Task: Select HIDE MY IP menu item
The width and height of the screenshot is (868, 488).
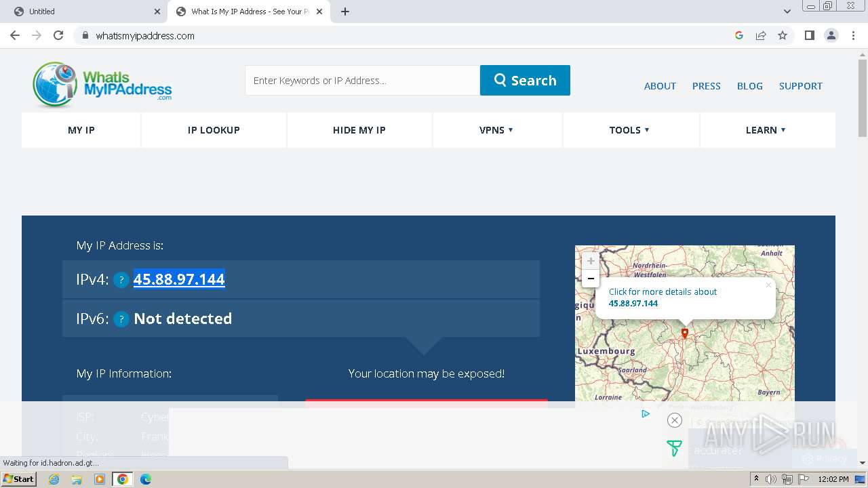Action: pos(359,130)
